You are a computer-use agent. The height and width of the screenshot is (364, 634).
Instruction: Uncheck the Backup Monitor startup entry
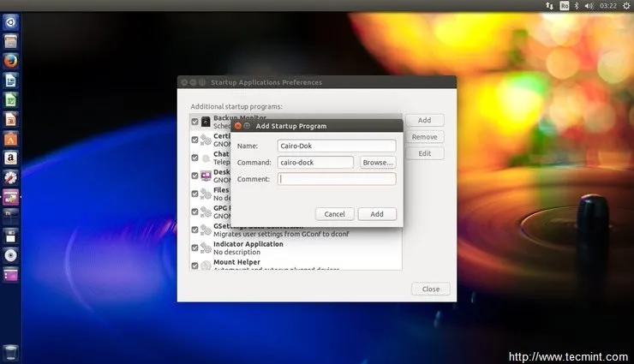click(194, 122)
